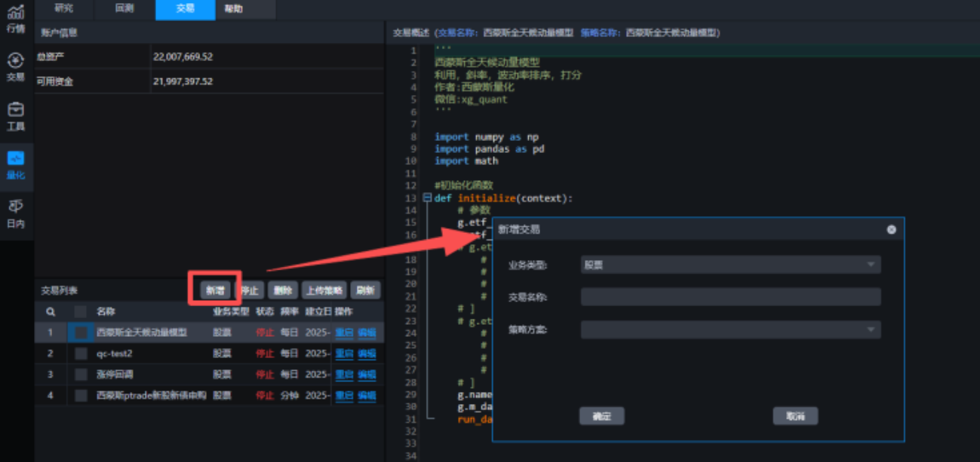Switch to the 回测 tab
Image resolution: width=980 pixels, height=462 pixels.
click(124, 8)
